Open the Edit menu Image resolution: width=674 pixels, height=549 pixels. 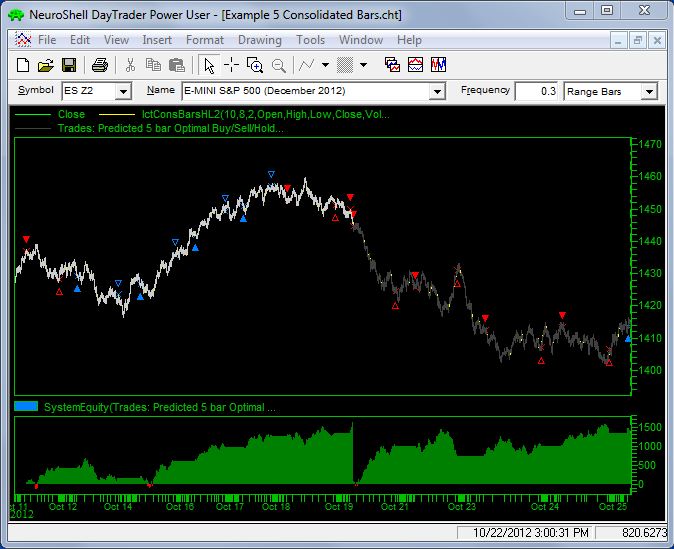[x=80, y=40]
